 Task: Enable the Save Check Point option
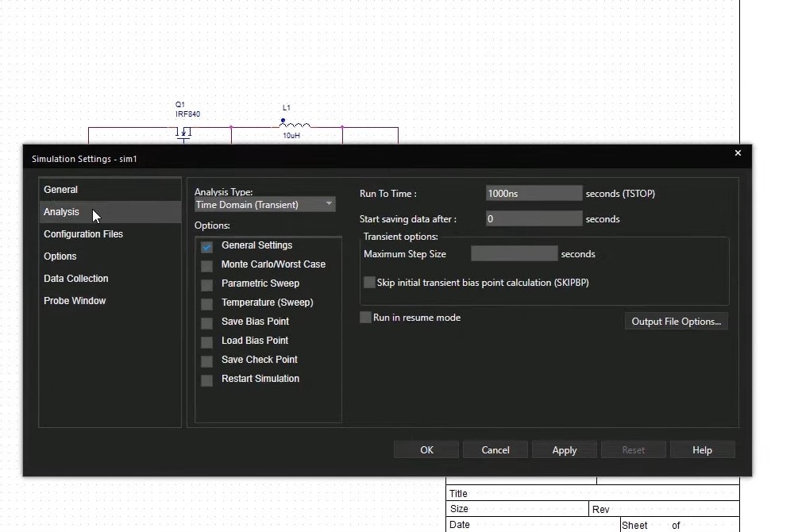tap(206, 361)
